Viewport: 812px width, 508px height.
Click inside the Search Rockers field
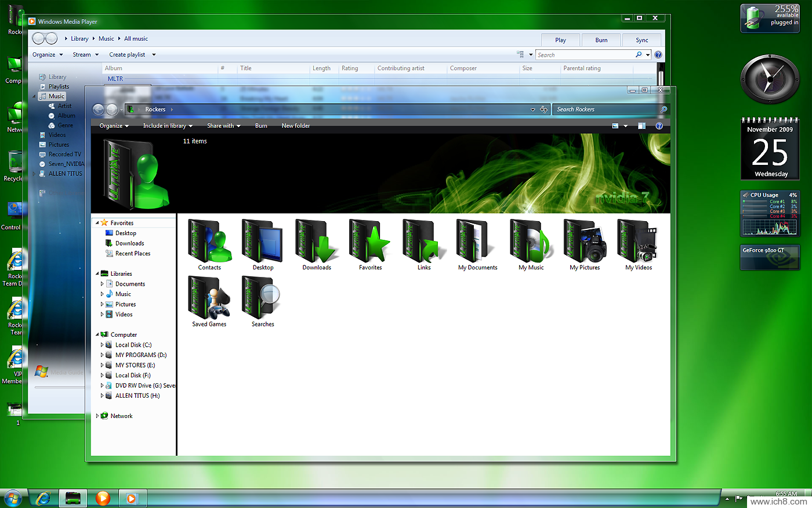click(606, 109)
